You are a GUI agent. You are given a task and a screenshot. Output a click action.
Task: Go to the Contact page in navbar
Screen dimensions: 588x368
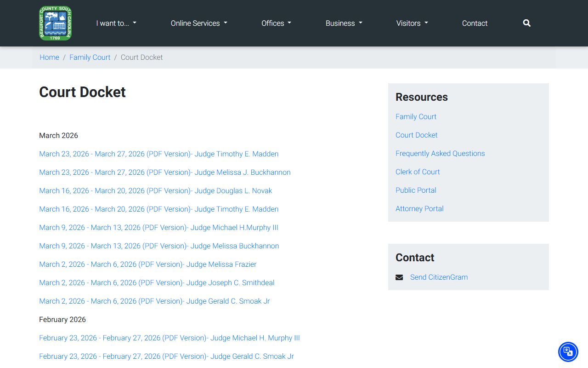coord(475,23)
